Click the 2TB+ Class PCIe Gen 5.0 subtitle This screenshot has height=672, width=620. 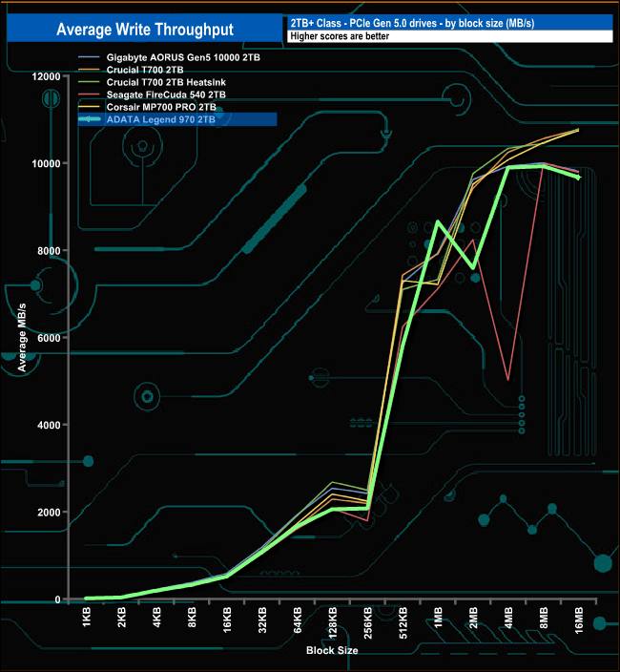point(412,23)
